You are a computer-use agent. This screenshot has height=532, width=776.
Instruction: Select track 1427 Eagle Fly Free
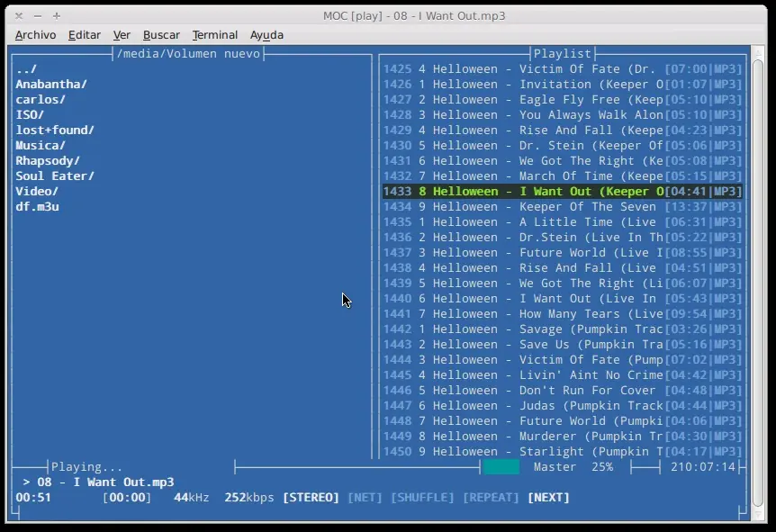pos(563,100)
